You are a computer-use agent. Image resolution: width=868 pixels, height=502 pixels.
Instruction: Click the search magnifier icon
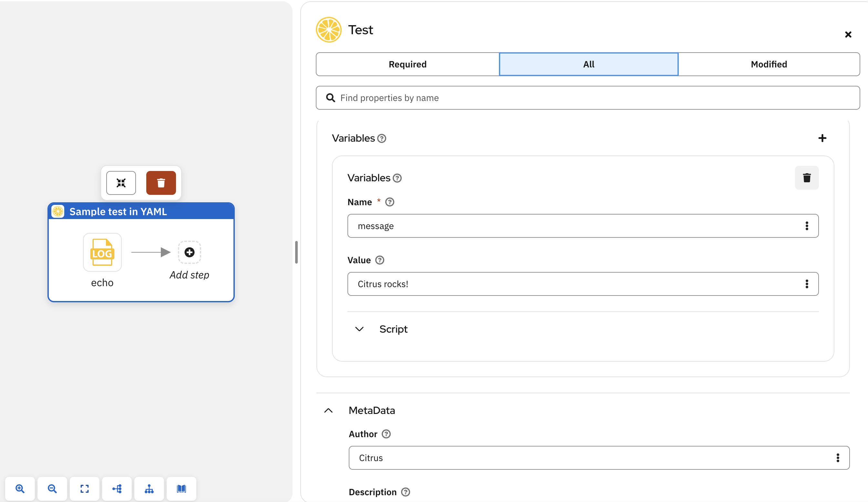click(331, 98)
